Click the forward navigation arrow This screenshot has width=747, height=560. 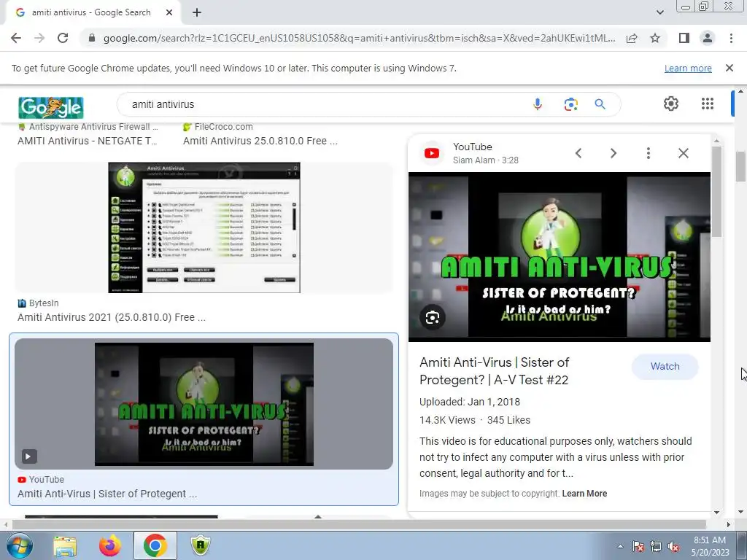coord(39,38)
